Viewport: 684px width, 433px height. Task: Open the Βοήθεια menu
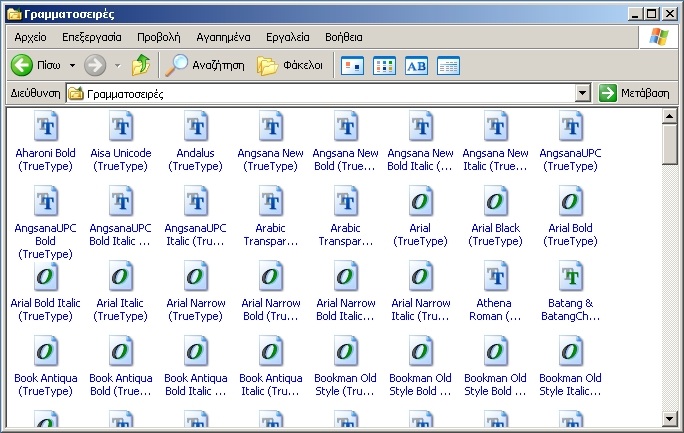point(344,38)
